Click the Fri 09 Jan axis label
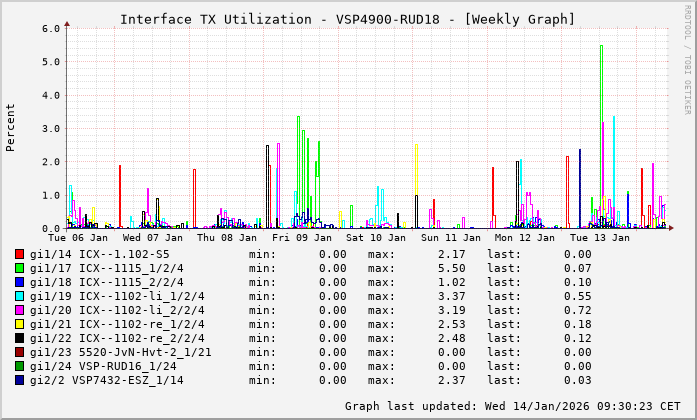Image resolution: width=697 pixels, height=420 pixels. pos(302,238)
